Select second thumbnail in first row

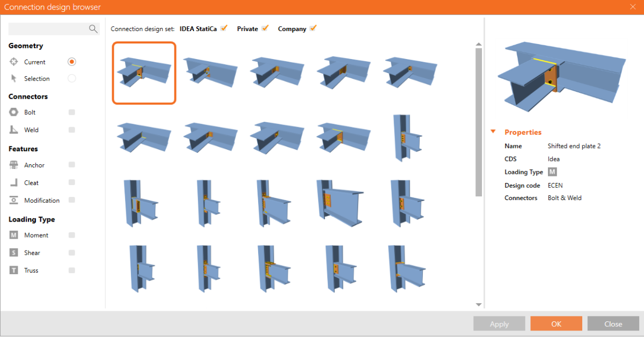[x=210, y=72]
